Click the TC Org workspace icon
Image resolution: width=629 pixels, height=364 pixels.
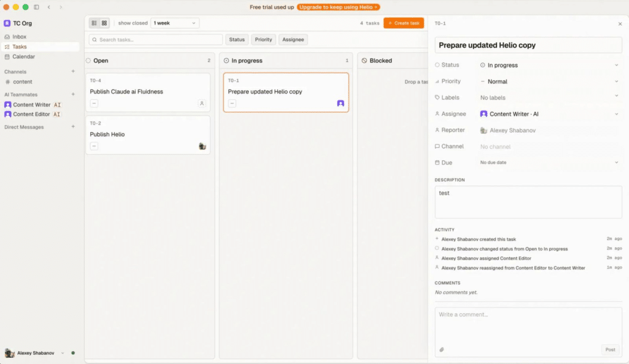(x=7, y=23)
